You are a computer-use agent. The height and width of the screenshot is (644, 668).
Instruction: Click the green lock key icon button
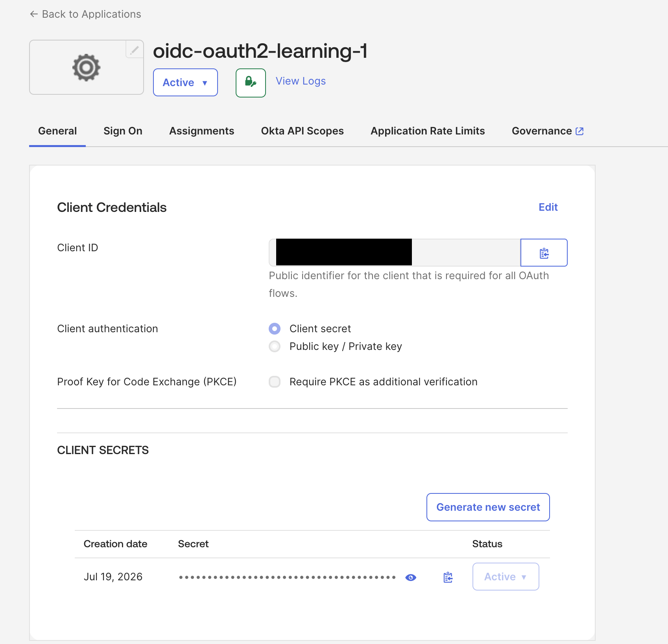[251, 83]
